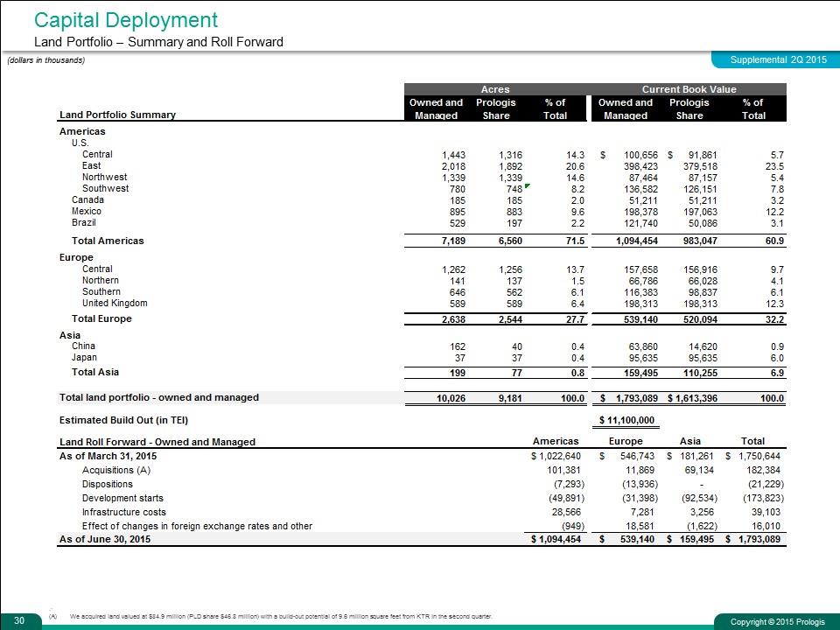Click the Development starts row label
Image resolution: width=840 pixels, height=630 pixels.
click(x=122, y=498)
